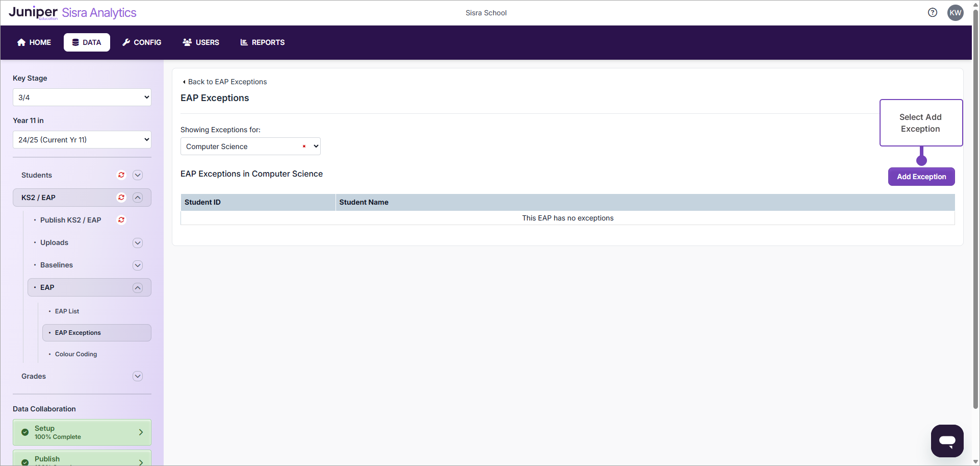Open the help question mark icon
Image resolution: width=980 pixels, height=466 pixels.
coord(932,13)
